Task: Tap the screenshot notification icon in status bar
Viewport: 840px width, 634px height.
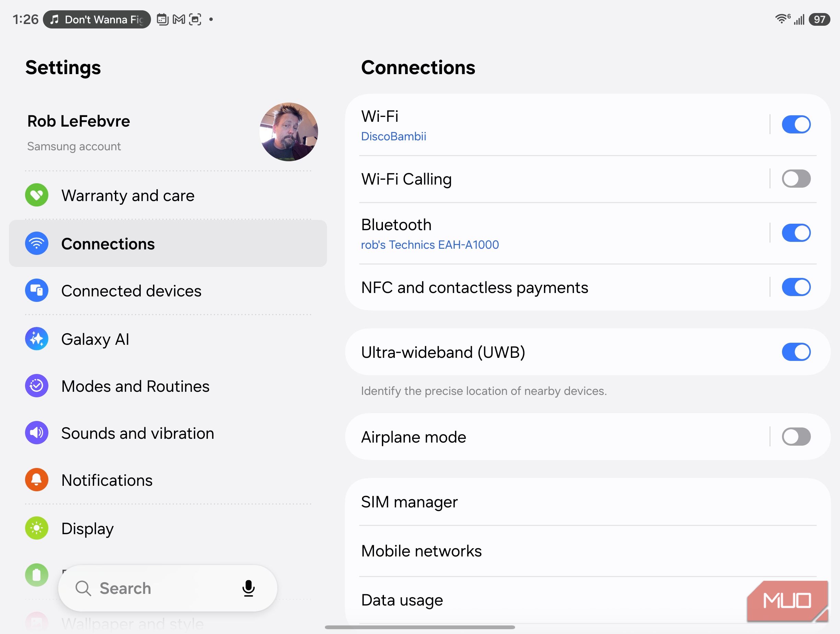Action: (195, 19)
